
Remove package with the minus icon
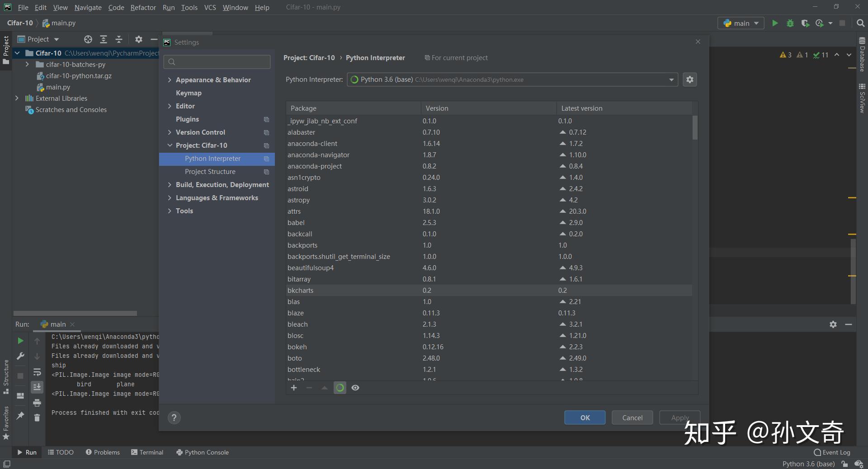[309, 388]
